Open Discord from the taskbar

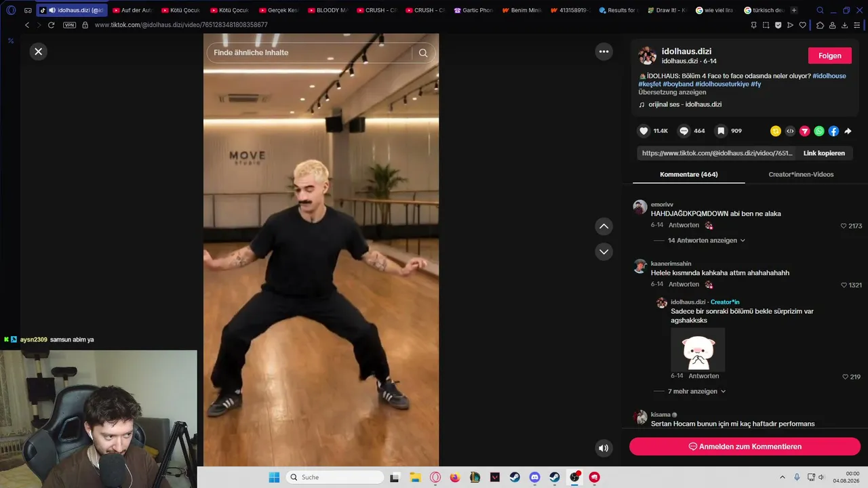534,477
